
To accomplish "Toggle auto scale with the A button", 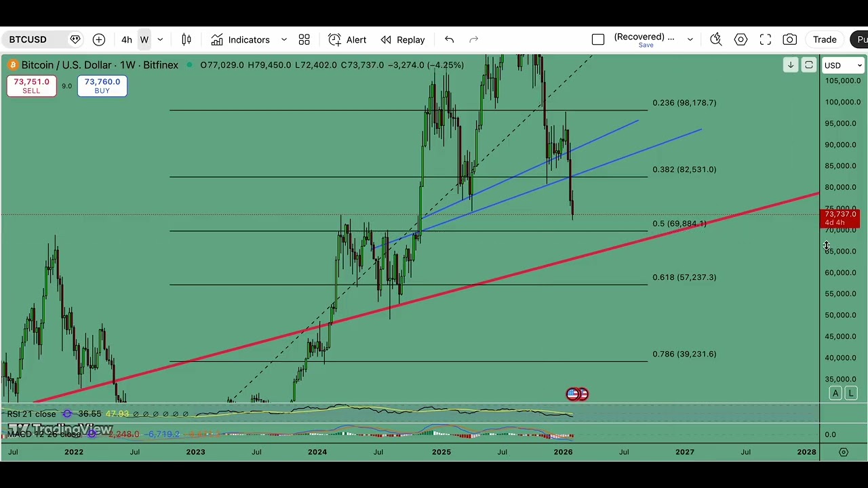I will (836, 393).
